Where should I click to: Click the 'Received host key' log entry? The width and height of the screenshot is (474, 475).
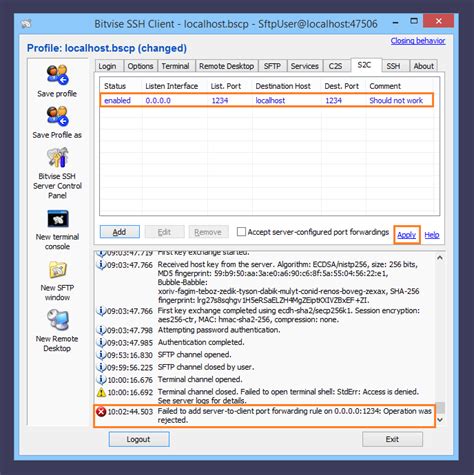click(x=288, y=282)
